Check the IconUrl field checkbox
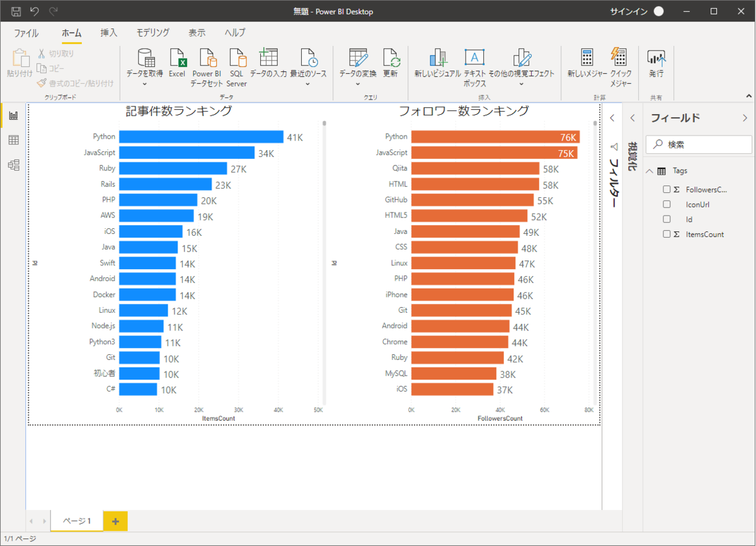Image resolution: width=756 pixels, height=546 pixels. [x=667, y=204]
